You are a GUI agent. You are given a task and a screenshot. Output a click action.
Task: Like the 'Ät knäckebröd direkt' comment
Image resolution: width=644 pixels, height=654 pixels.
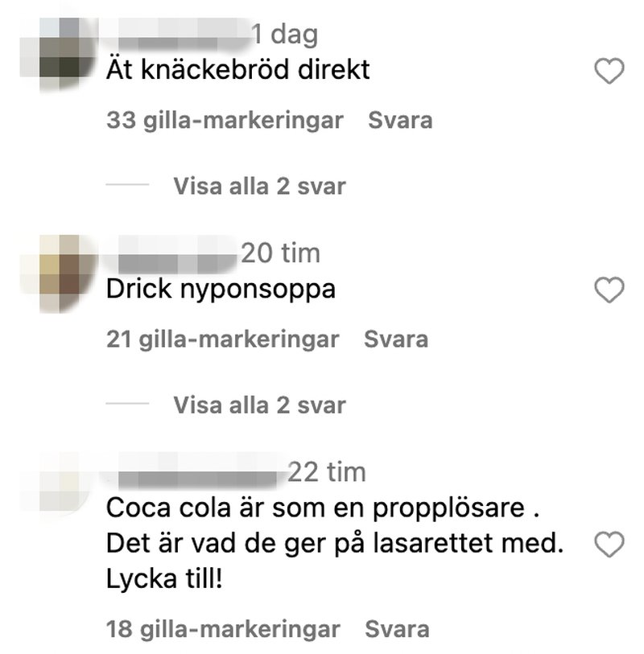point(609,71)
